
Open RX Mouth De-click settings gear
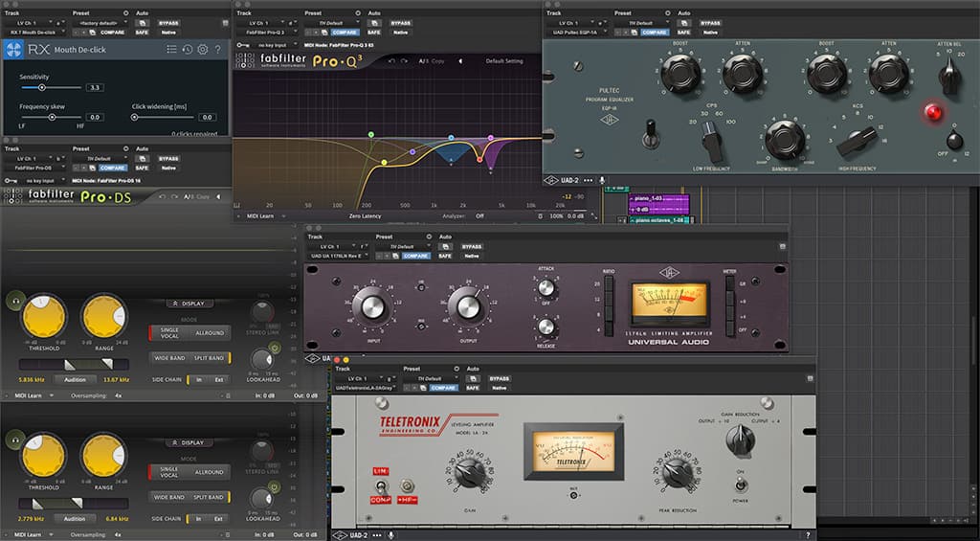pyautogui.click(x=203, y=50)
